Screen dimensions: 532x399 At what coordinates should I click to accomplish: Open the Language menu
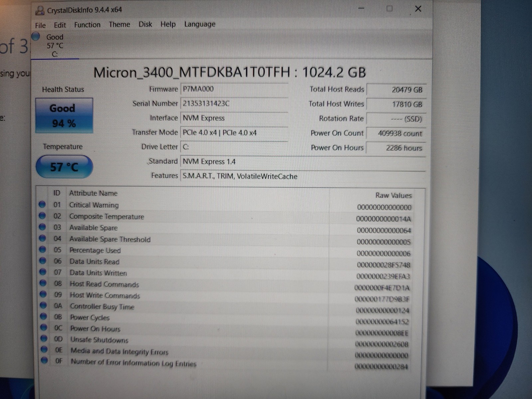click(x=199, y=24)
